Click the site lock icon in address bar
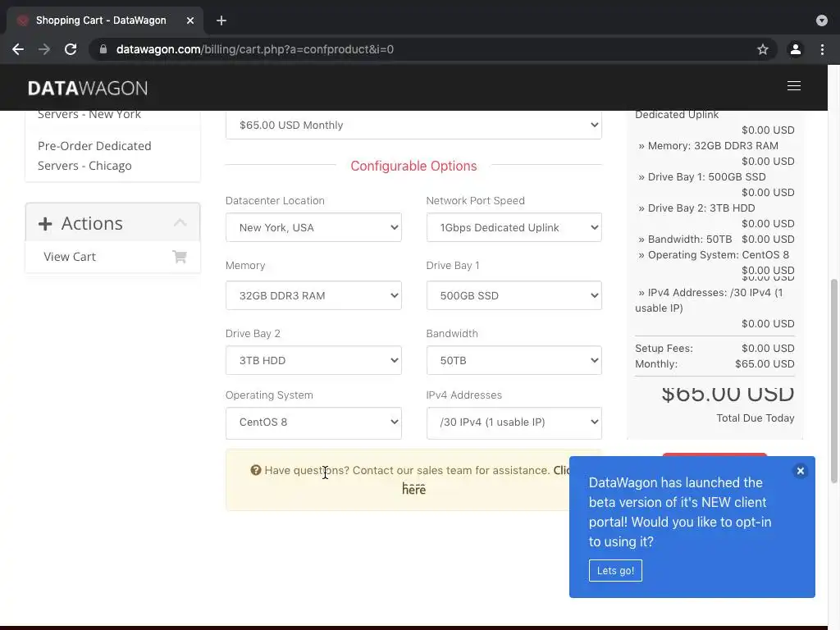Image resolution: width=840 pixels, height=630 pixels. (x=103, y=49)
